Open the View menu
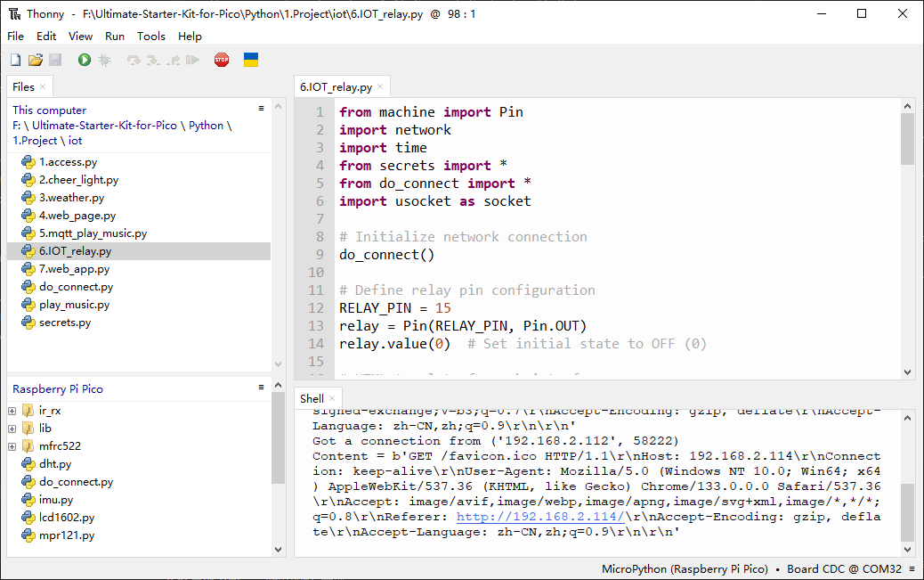Viewport: 924px width, 580px height. pyautogui.click(x=80, y=36)
